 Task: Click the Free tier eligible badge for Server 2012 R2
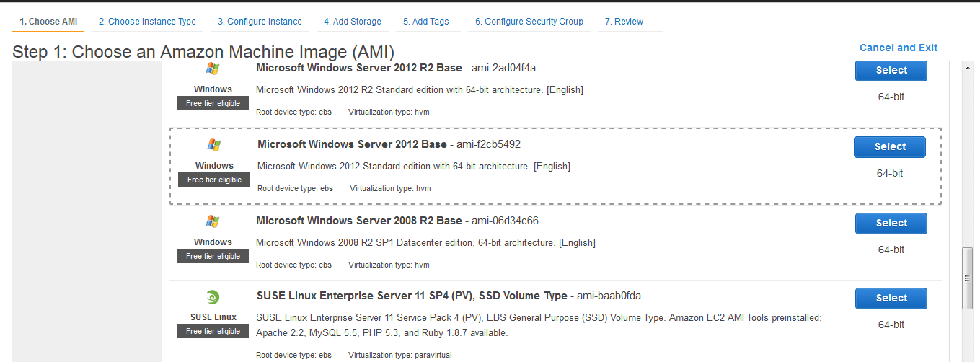click(x=213, y=103)
